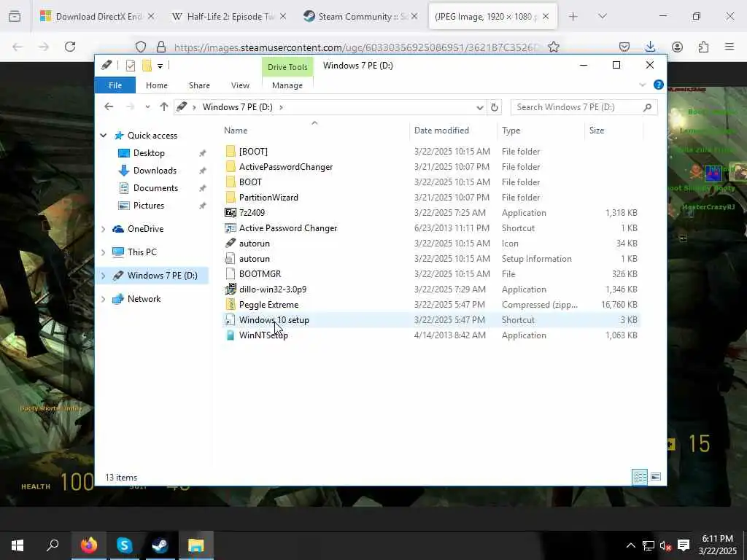This screenshot has width=747, height=560.
Task: Select the WinNTSetup application icon
Action: click(231, 335)
